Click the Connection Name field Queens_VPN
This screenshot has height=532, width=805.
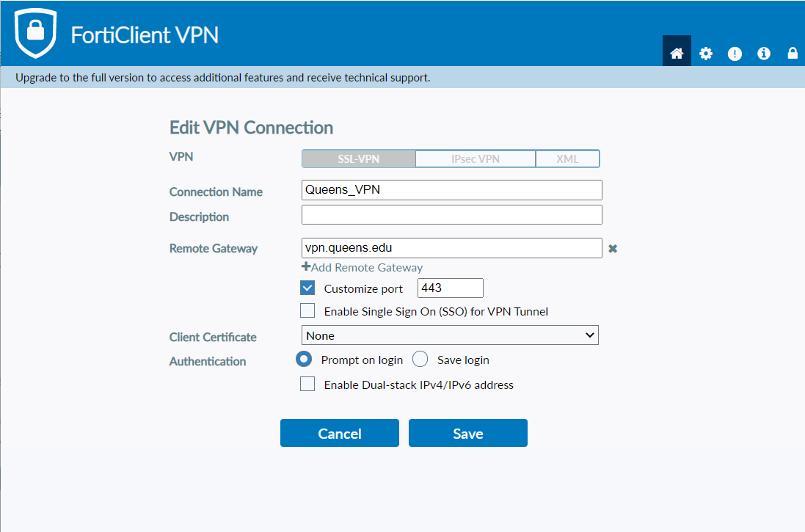coord(451,190)
